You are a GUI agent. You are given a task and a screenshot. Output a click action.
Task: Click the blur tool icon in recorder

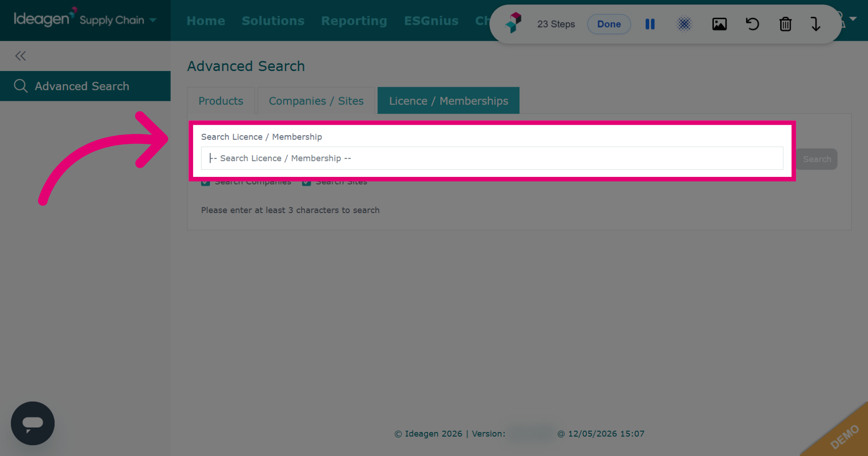(684, 24)
